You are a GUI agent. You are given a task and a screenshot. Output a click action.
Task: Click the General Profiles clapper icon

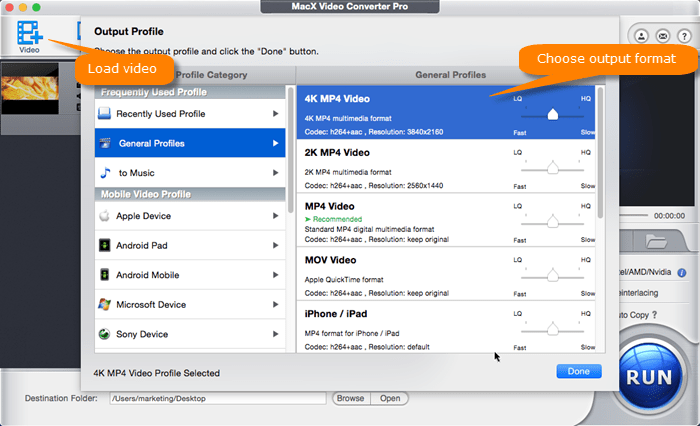(105, 143)
